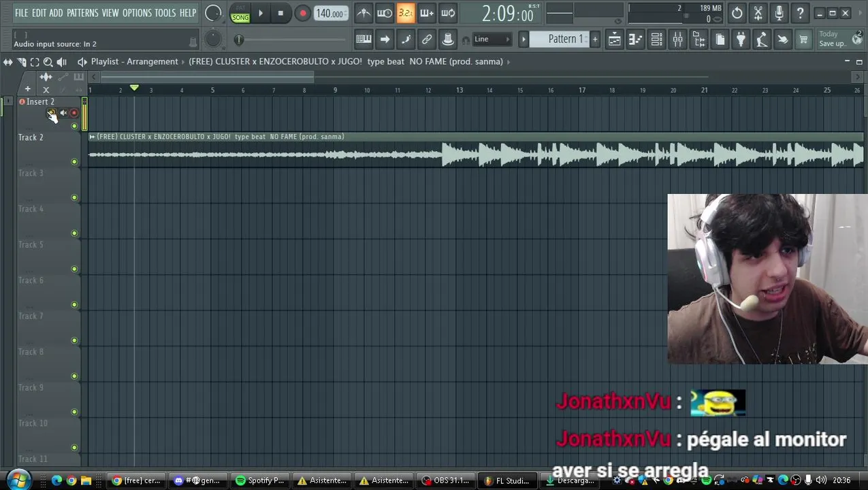Click the song position slider handle
The image size is (868, 490).
[238, 39]
